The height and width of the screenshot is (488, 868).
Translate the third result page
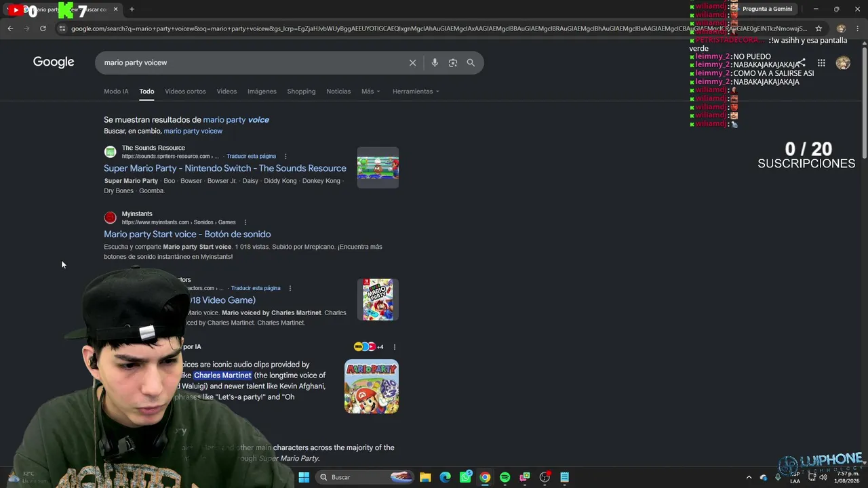[x=256, y=288]
